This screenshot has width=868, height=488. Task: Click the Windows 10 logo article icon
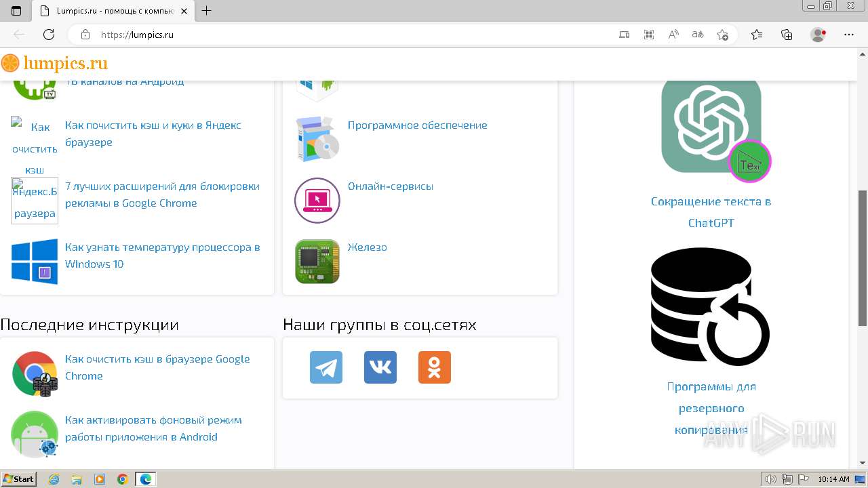click(35, 260)
